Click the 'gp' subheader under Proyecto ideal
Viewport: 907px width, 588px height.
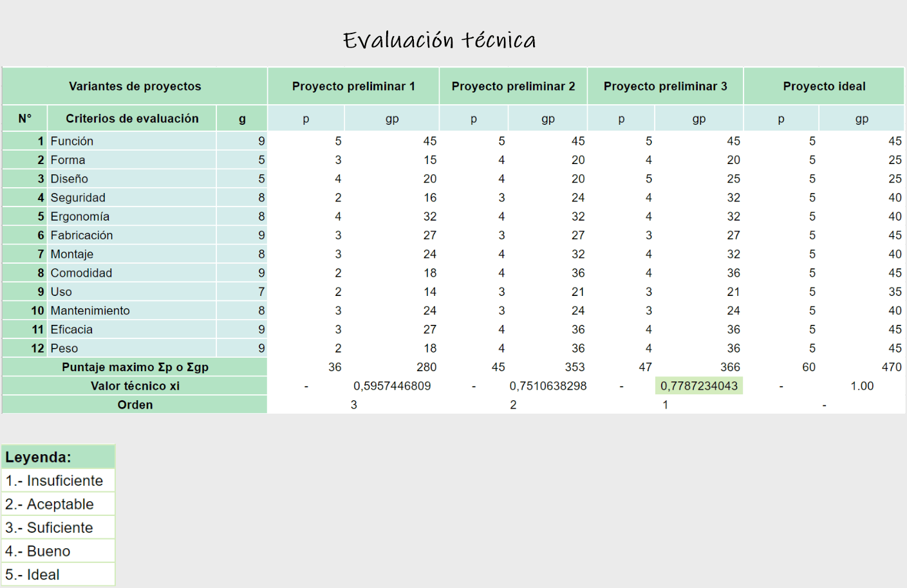[x=862, y=118]
